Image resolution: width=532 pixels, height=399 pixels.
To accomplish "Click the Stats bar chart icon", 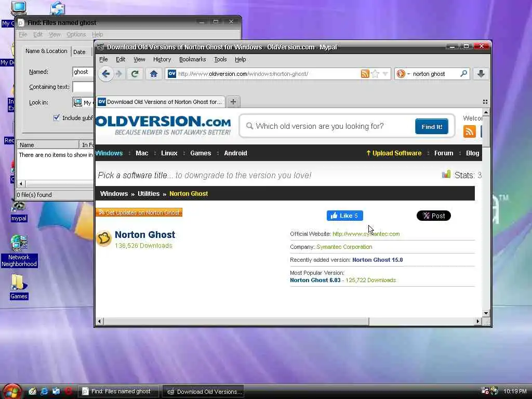I will pyautogui.click(x=446, y=175).
